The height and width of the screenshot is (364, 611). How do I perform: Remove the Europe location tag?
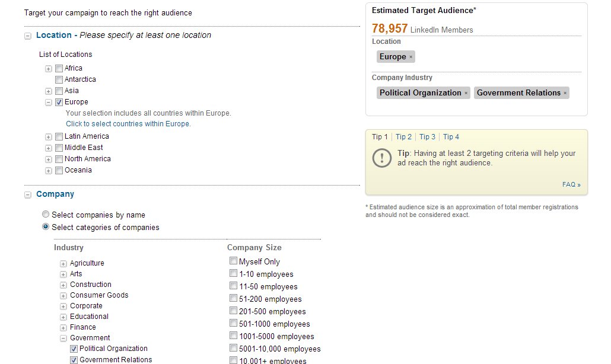pos(410,57)
